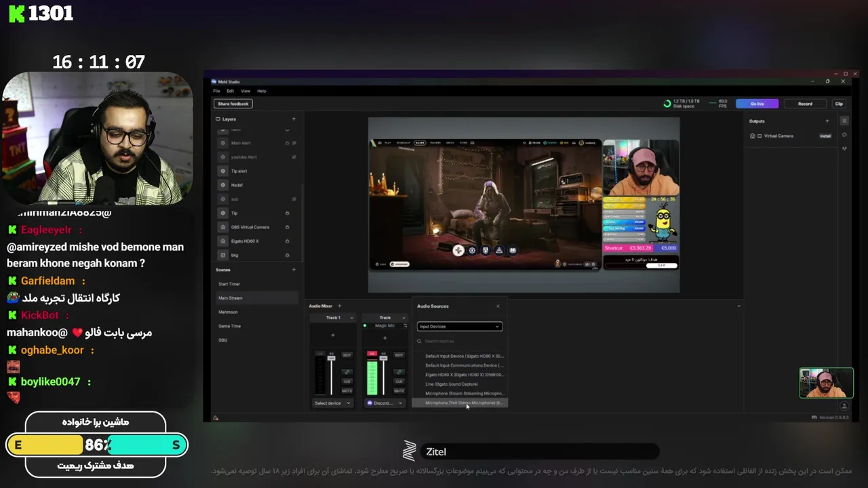
Task: Click EDIT on Track 1
Action: click(347, 355)
